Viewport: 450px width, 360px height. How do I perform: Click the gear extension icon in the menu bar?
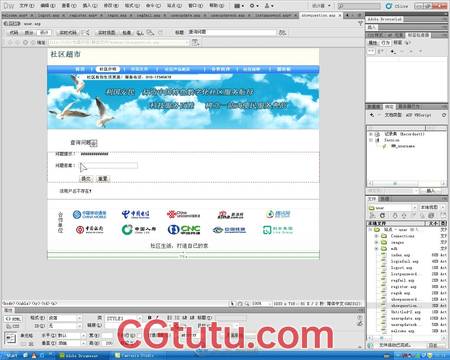[x=254, y=6]
